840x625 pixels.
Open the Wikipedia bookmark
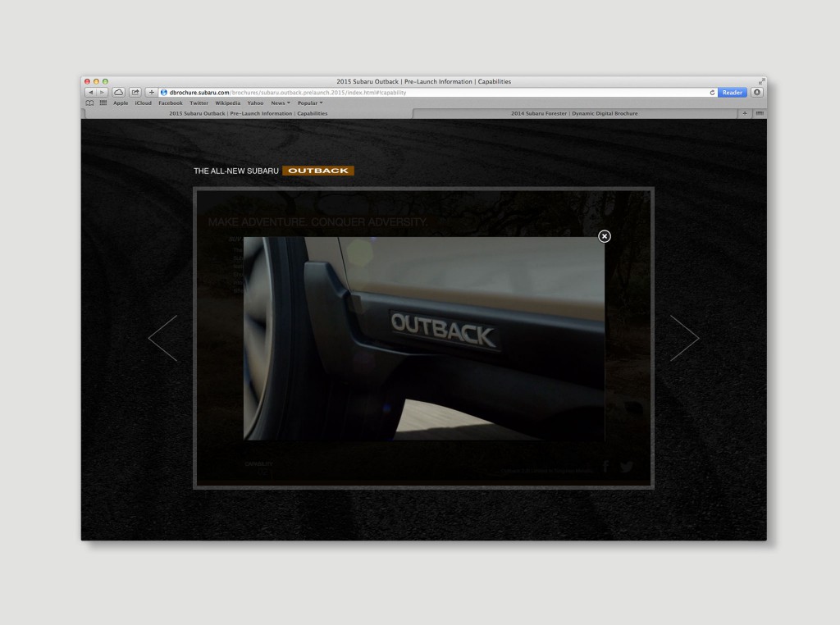pyautogui.click(x=228, y=103)
